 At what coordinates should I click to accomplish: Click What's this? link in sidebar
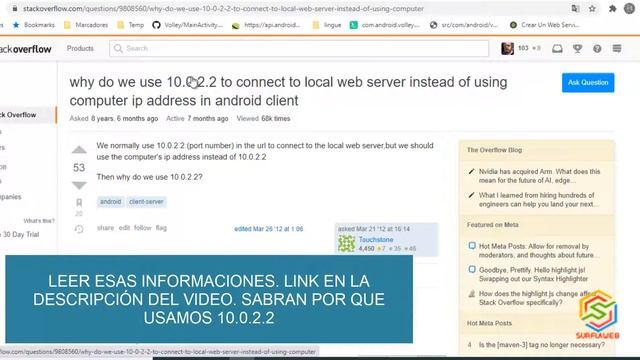click(x=39, y=221)
